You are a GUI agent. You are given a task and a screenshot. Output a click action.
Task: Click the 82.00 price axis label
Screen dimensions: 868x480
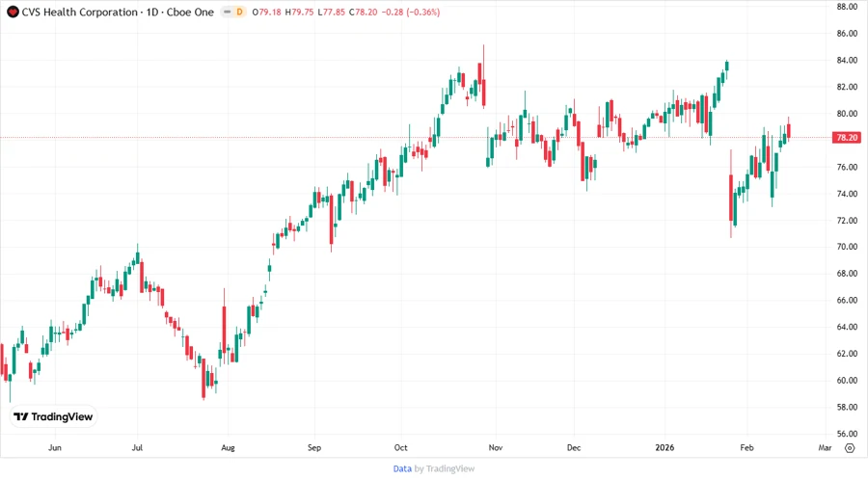point(847,87)
